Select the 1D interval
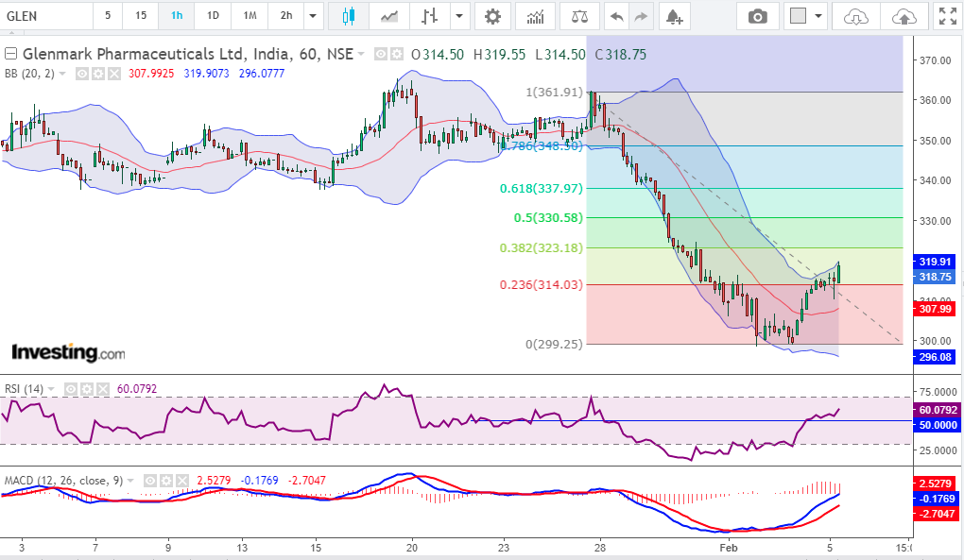 (x=213, y=16)
